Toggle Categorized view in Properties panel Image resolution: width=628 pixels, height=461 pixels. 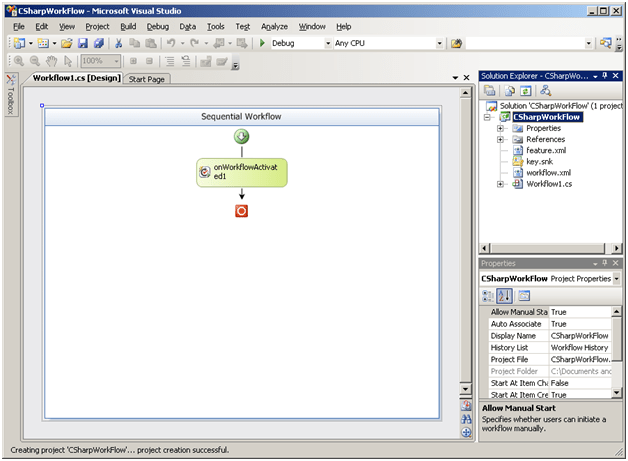coord(489,295)
